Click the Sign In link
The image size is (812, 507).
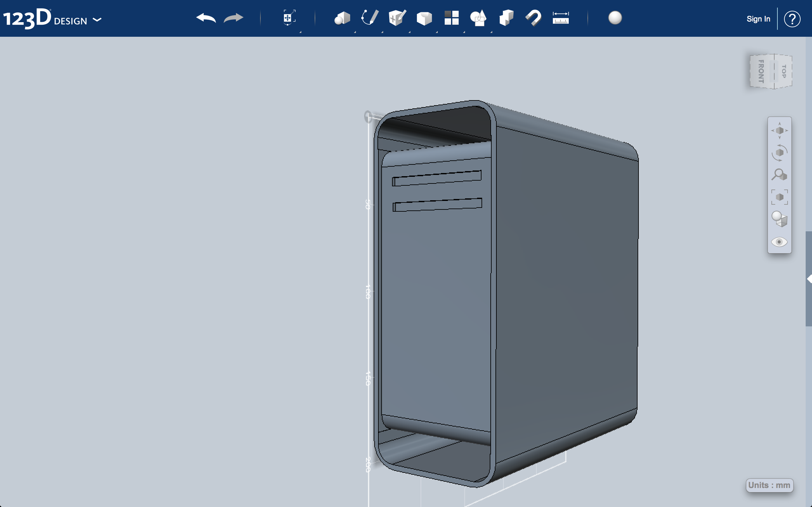point(759,19)
